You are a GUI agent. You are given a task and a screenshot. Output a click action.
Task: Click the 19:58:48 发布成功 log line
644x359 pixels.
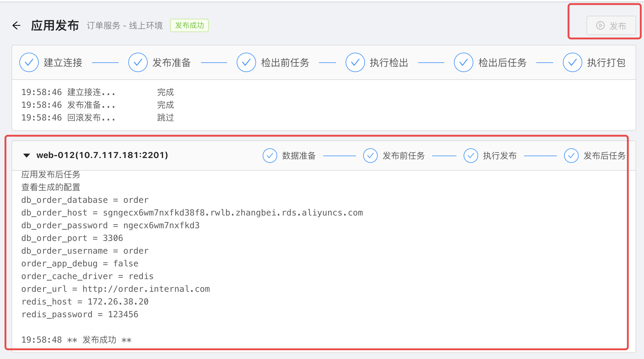point(77,340)
